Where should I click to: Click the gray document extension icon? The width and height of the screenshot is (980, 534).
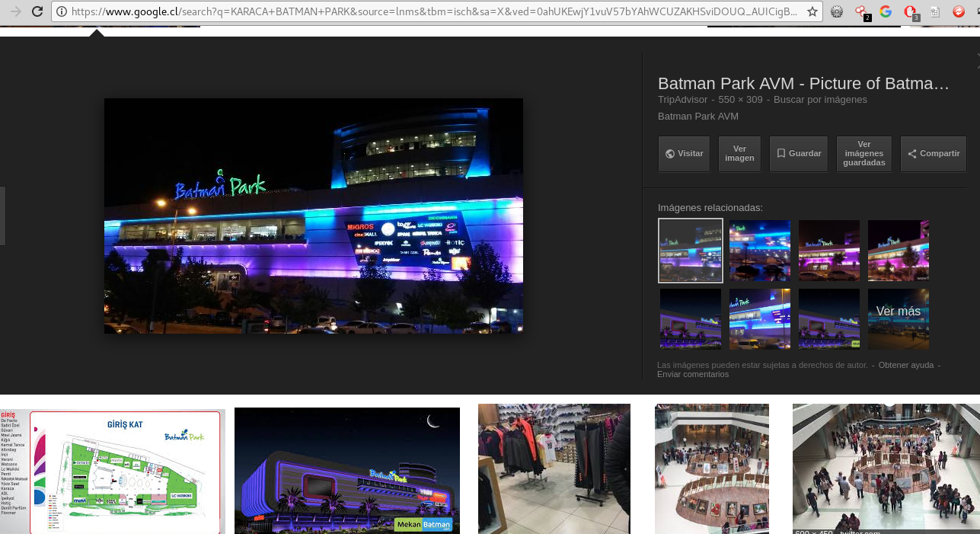tap(934, 11)
